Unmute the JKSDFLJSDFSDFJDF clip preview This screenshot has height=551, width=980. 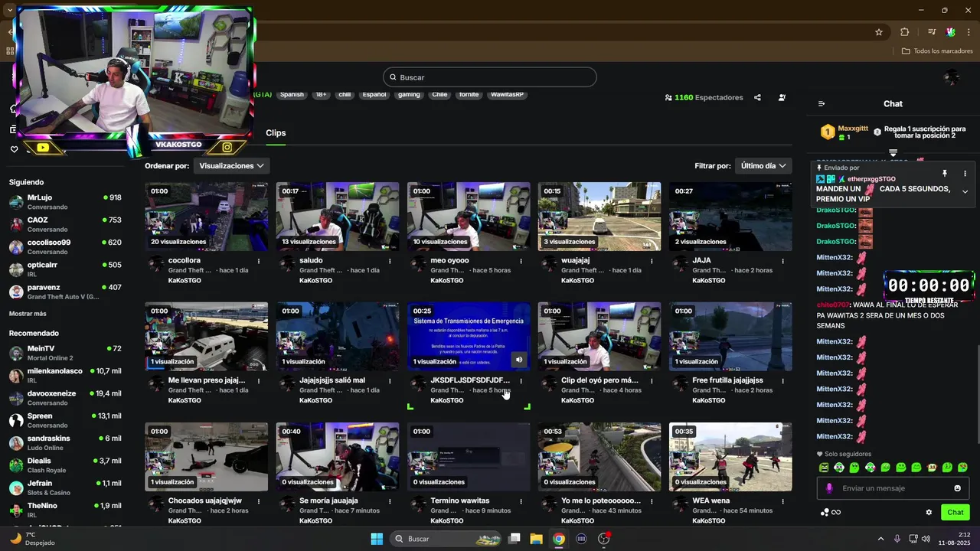click(519, 360)
